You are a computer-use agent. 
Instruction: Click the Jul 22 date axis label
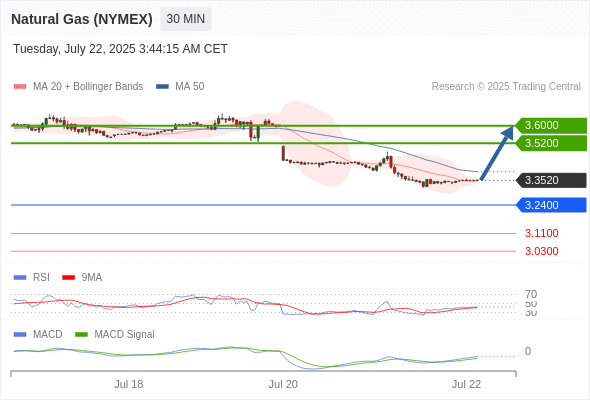point(466,384)
